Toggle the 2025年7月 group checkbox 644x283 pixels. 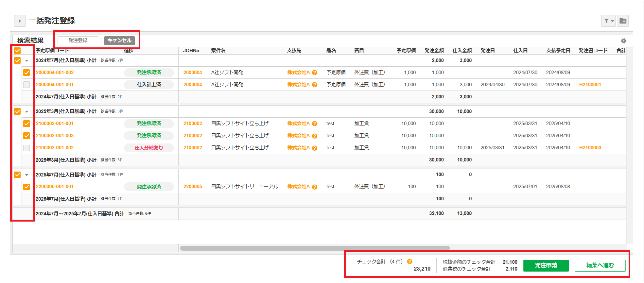tap(17, 175)
